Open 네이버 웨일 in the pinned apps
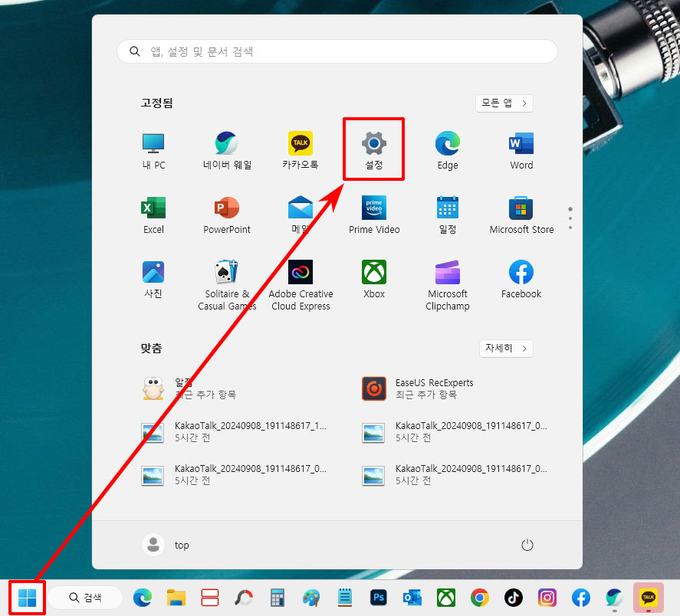 (x=227, y=150)
